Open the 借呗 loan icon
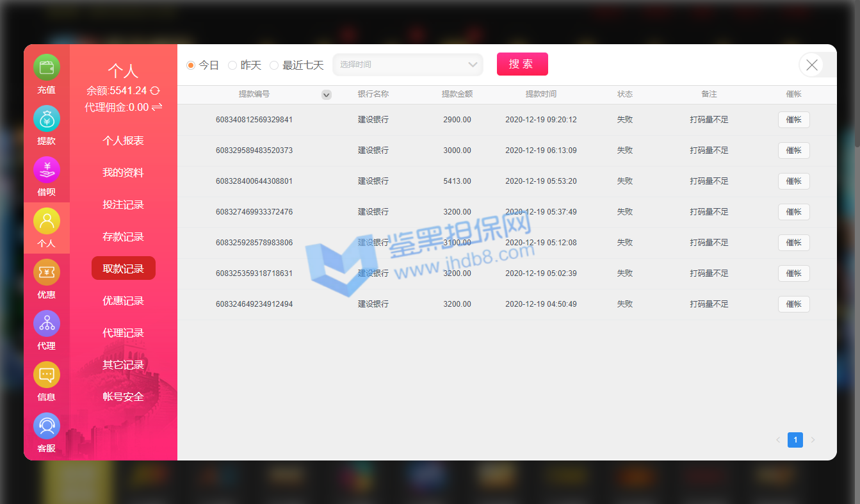The width and height of the screenshot is (860, 504). point(47,170)
